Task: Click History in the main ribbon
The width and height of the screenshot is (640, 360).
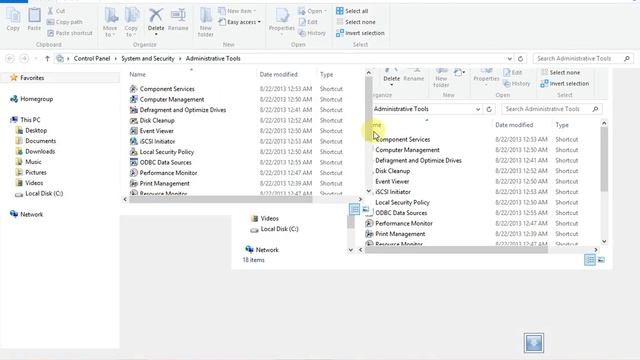Action: click(x=312, y=33)
